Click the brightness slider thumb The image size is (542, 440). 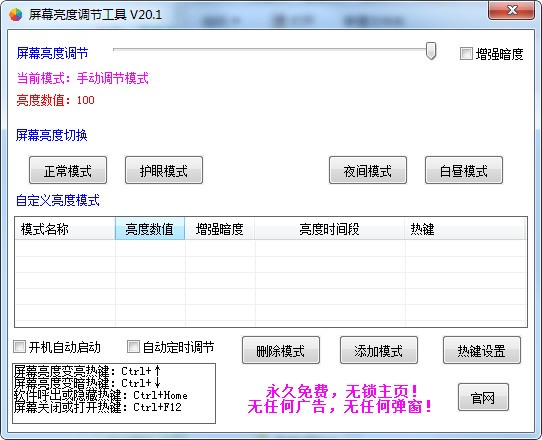click(431, 51)
